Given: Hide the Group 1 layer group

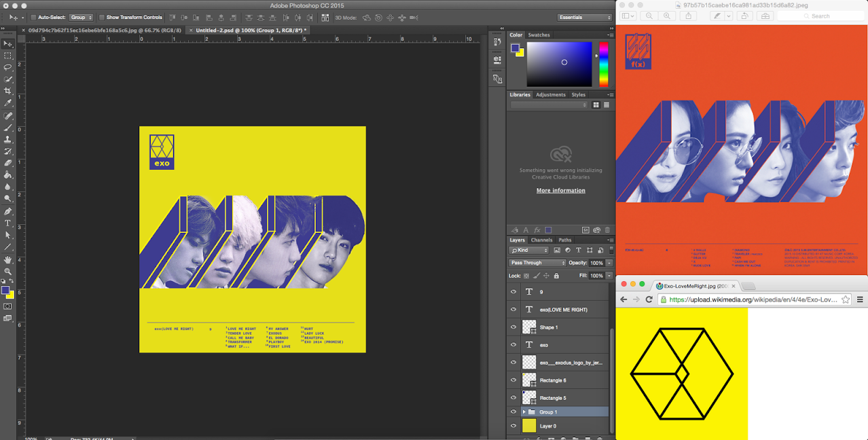Looking at the screenshot, I should point(513,412).
